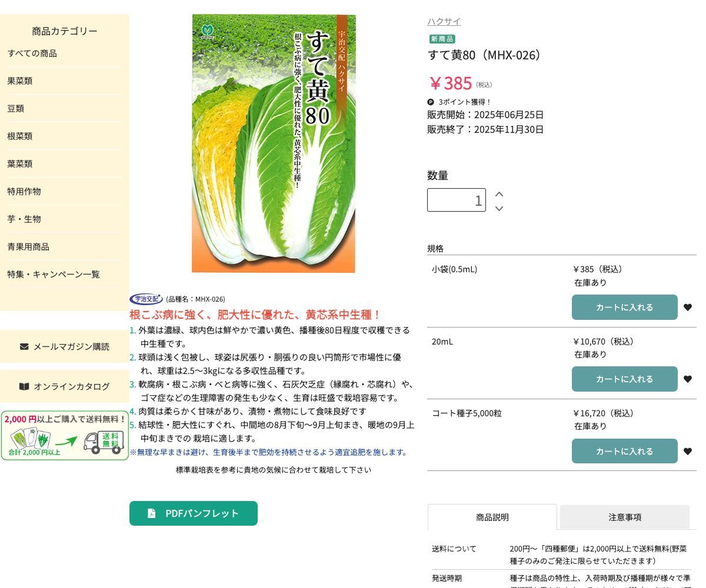706x588 pixels.
Task: Click the free shipping promotion banner
Action: [65, 436]
